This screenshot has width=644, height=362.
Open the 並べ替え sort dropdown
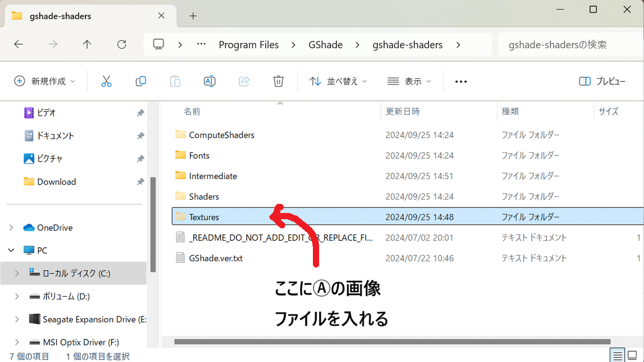point(339,81)
